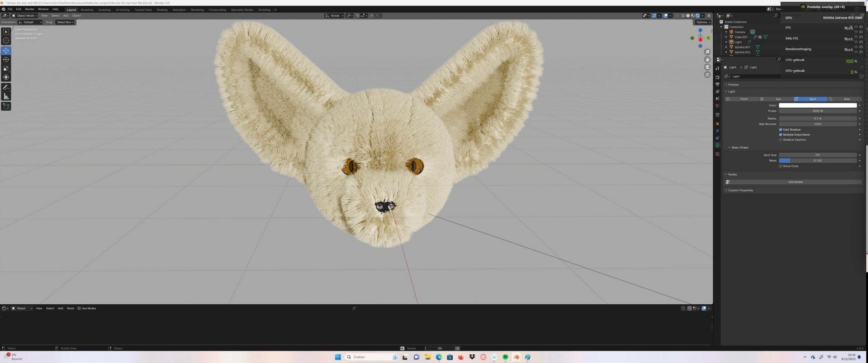Enable the Show Cone checkbox
Screen dimensions: 868x363
point(781,166)
